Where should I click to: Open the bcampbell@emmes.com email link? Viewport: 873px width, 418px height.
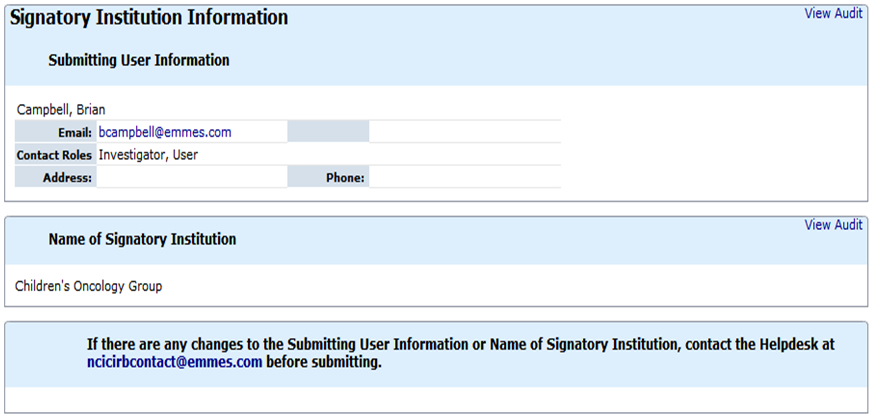[165, 132]
